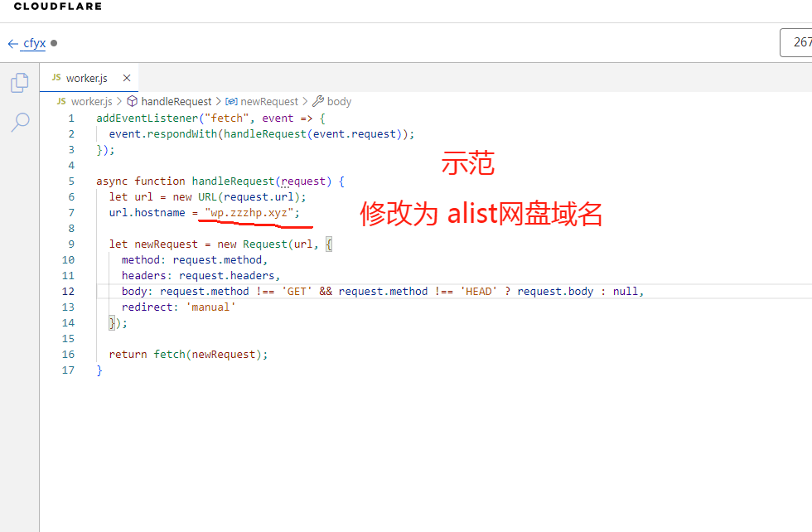Click the JS file icon on worker.js tab
Viewport: 812px width, 532px height.
[x=56, y=78]
